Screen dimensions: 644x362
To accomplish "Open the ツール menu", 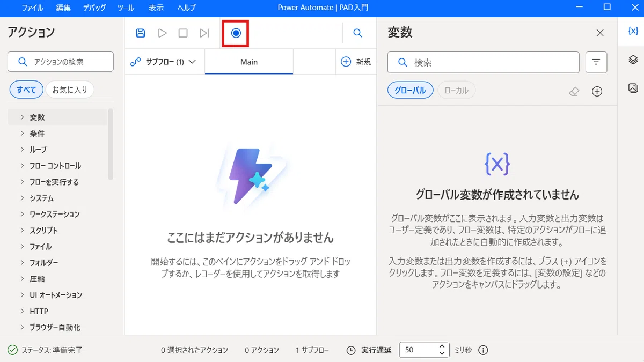I will pyautogui.click(x=126, y=8).
